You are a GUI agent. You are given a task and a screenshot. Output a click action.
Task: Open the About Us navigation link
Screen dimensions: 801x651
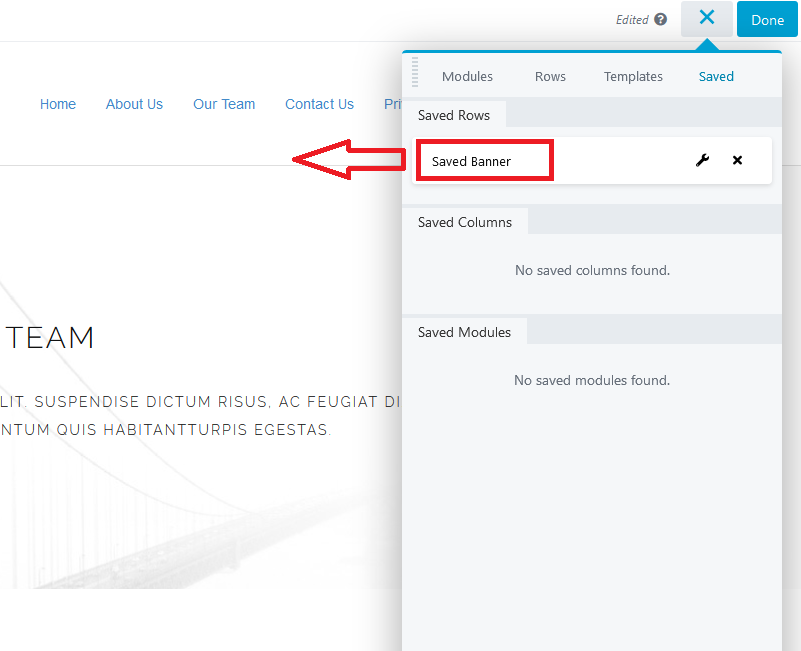134,104
